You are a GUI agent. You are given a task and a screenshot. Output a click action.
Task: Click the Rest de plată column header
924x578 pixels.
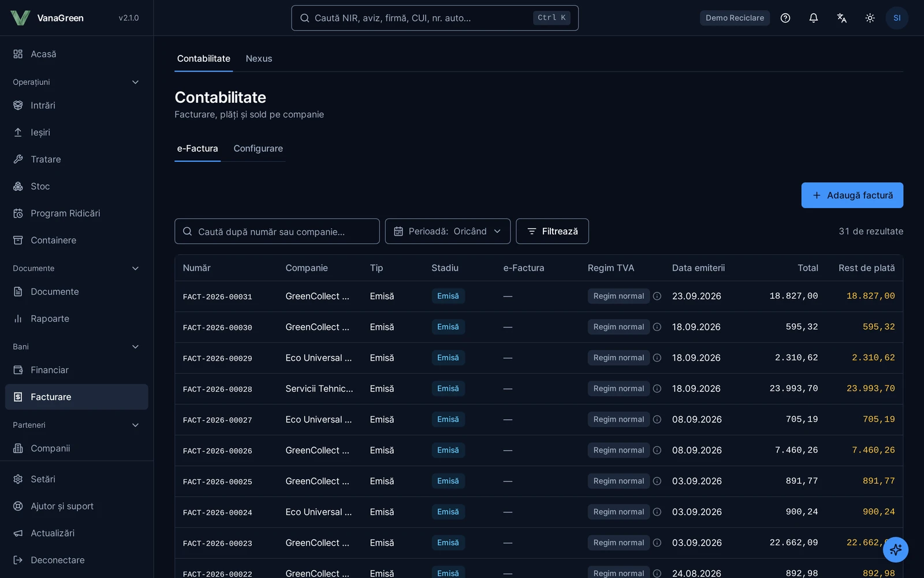(x=866, y=268)
